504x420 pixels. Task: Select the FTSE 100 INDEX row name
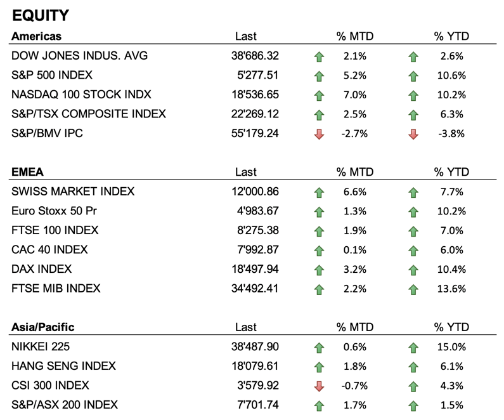pos(55,230)
